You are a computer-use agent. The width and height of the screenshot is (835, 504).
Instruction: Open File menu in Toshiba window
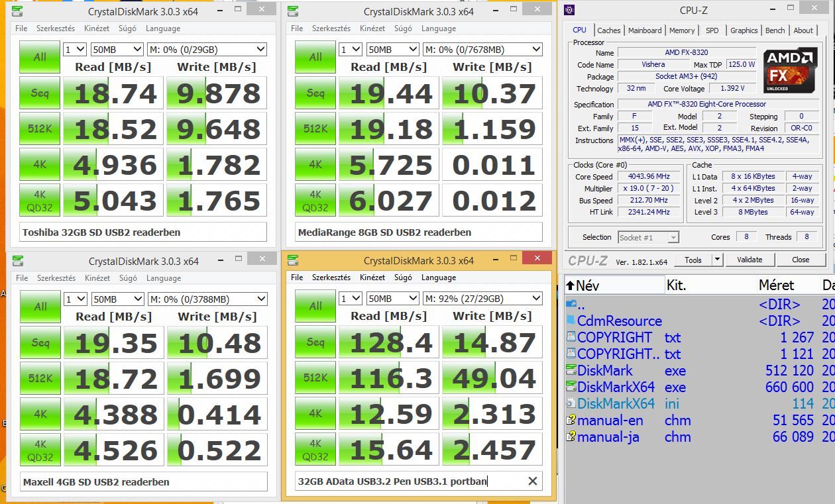coord(21,28)
